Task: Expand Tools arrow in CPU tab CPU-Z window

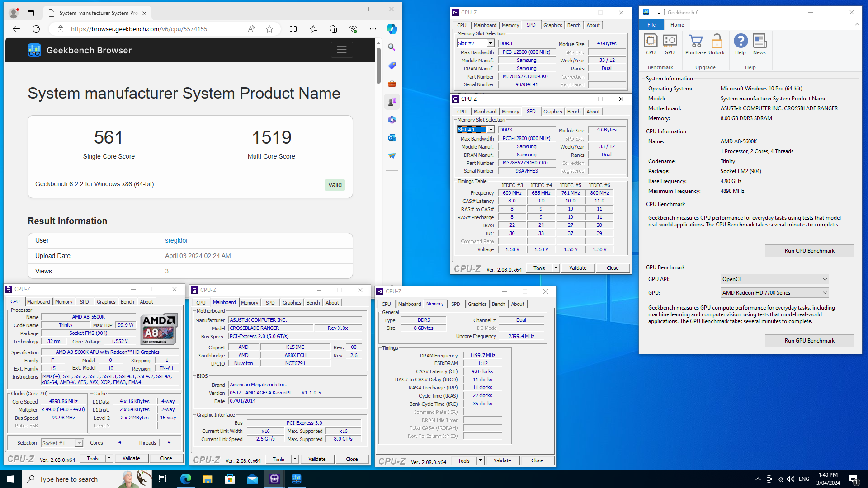Action: (109, 458)
